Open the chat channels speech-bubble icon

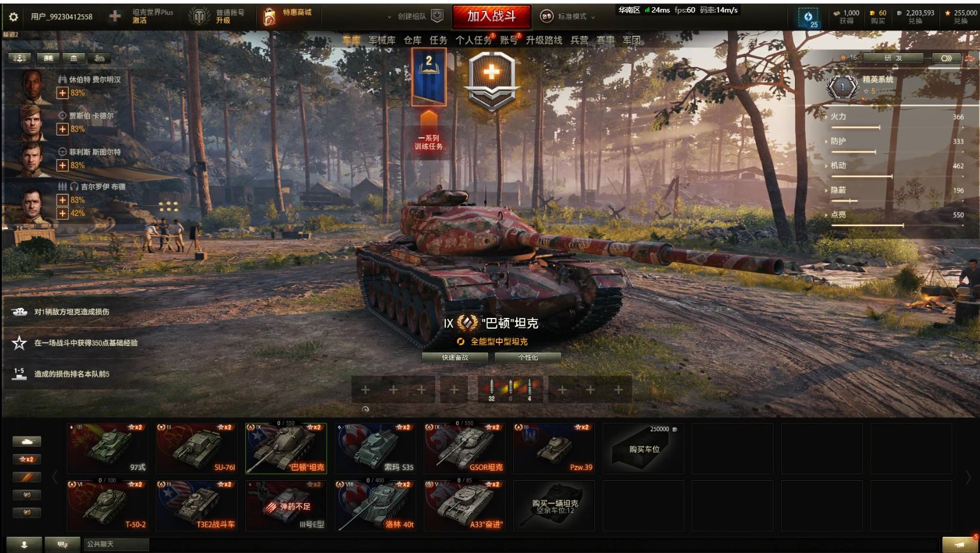(x=62, y=544)
